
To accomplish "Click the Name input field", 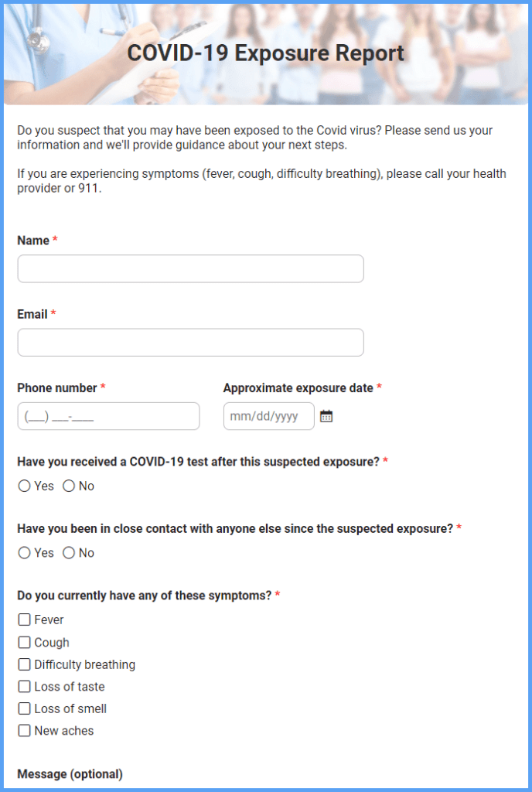I will click(190, 268).
